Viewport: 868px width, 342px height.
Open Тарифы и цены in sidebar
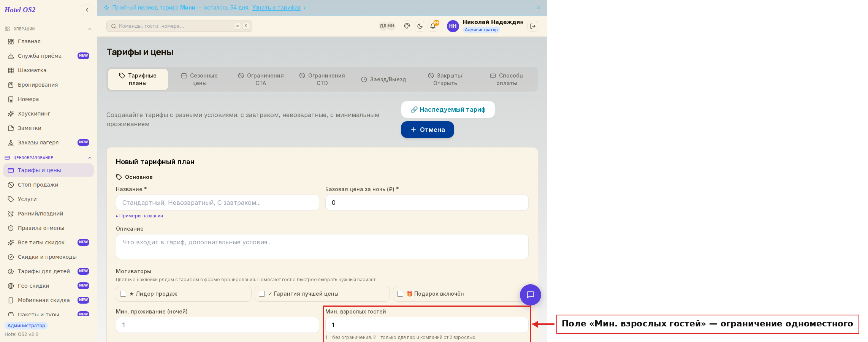coord(48,170)
